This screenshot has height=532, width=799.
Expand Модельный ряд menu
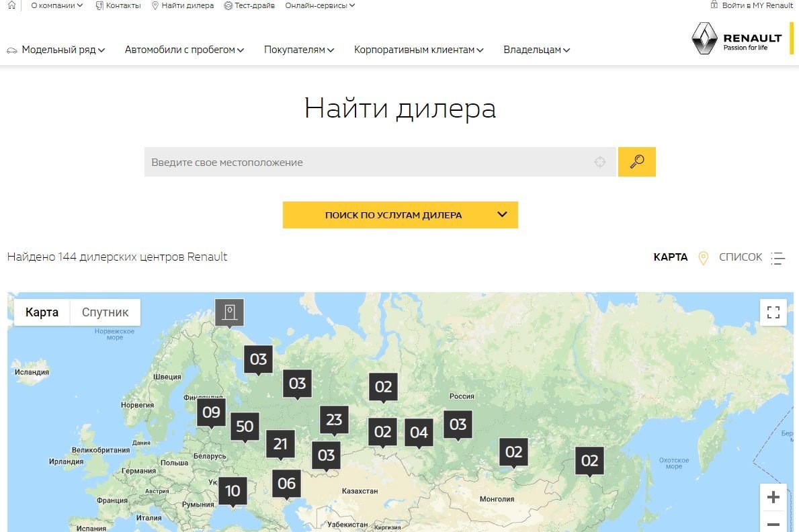tap(63, 50)
